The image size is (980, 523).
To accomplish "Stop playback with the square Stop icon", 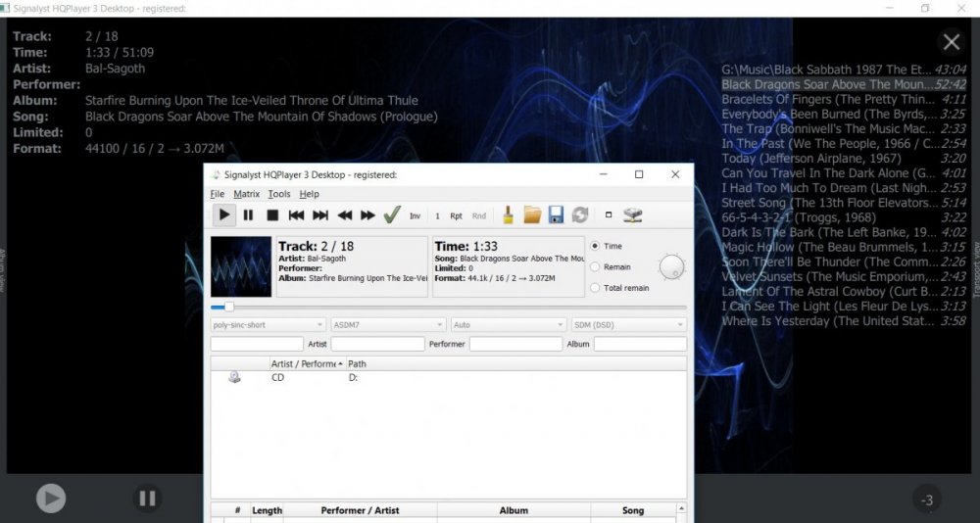I will pyautogui.click(x=272, y=215).
